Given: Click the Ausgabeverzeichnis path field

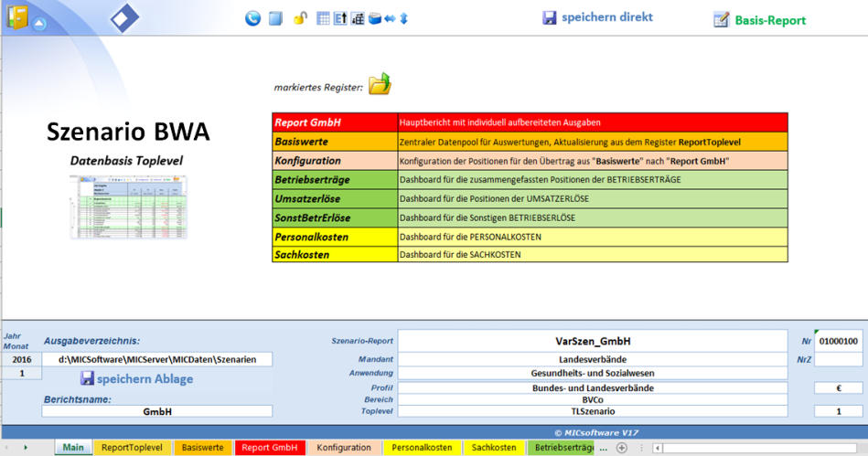Looking at the screenshot, I should [x=156, y=360].
